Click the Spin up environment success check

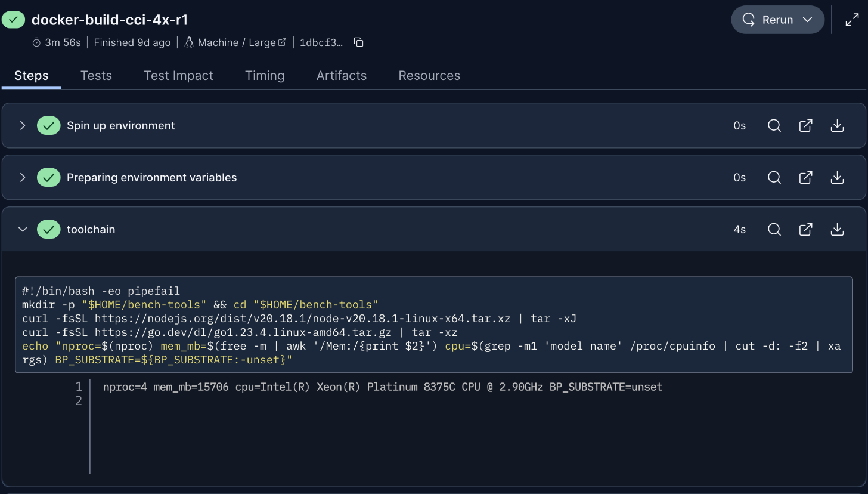tap(49, 126)
